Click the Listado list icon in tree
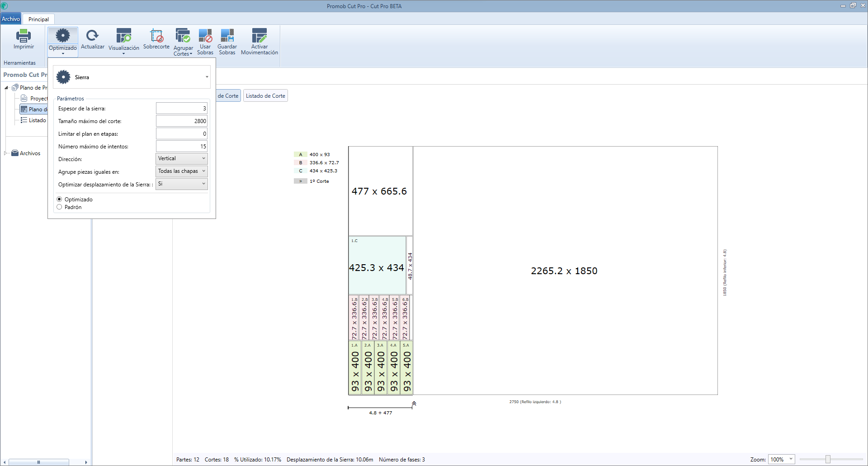The width and height of the screenshot is (868, 466). coord(24,120)
